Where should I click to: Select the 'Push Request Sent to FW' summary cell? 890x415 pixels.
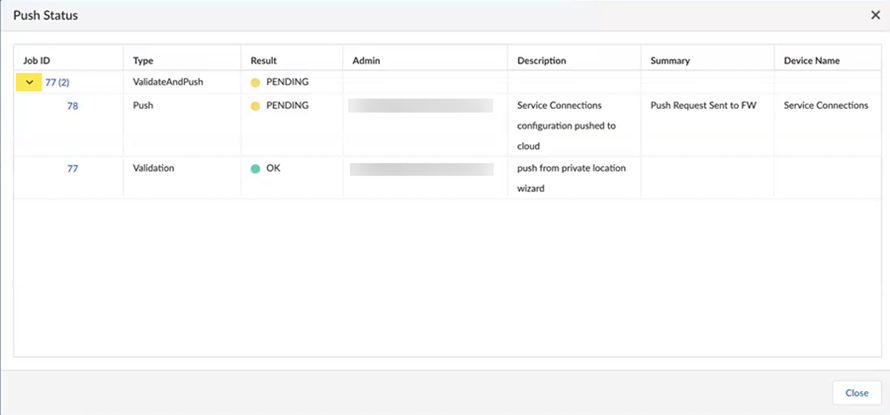point(703,105)
